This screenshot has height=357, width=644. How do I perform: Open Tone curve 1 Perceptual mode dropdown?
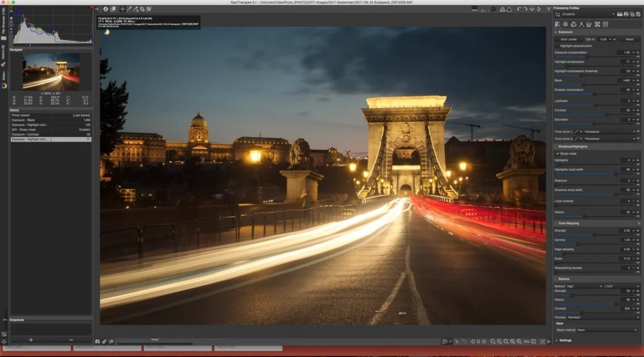point(609,131)
